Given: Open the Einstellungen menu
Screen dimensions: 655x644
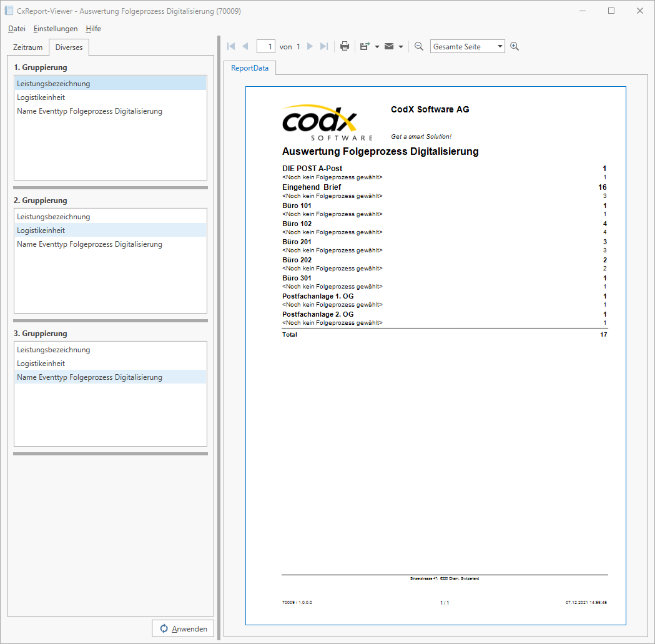Looking at the screenshot, I should (x=56, y=29).
